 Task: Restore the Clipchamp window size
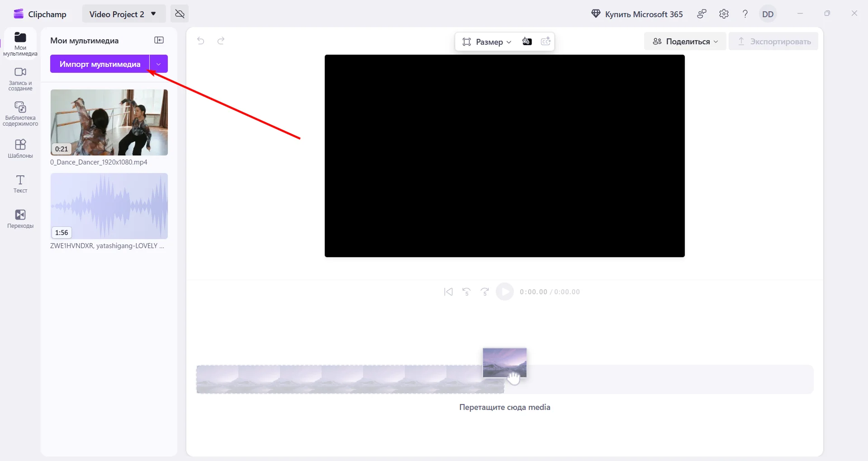pos(827,14)
